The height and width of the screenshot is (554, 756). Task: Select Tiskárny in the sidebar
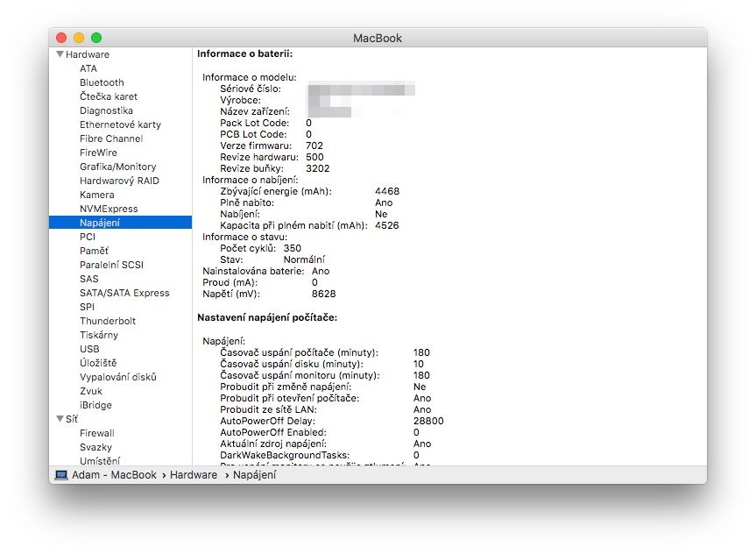[x=99, y=335]
